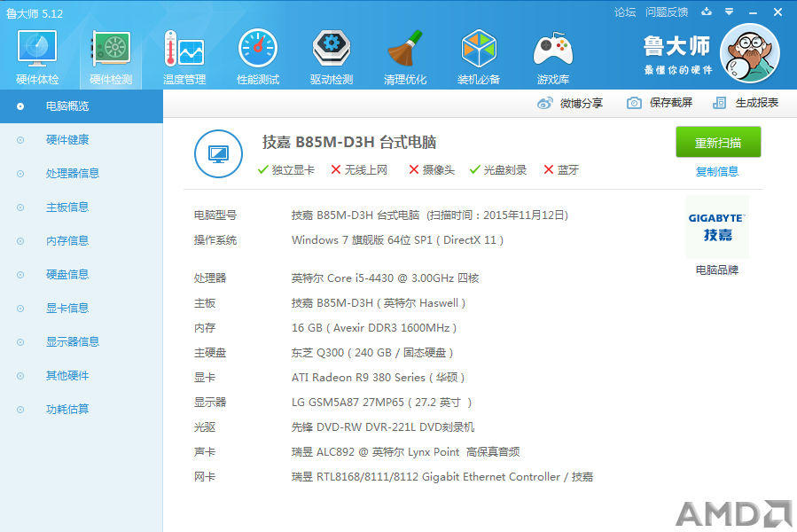Open 清理优化 cleanup broom tool
This screenshot has width=797, height=532.
pyautogui.click(x=405, y=57)
